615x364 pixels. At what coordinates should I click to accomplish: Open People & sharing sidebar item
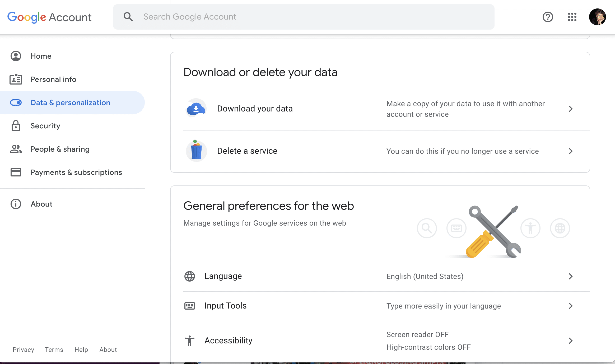click(x=60, y=149)
